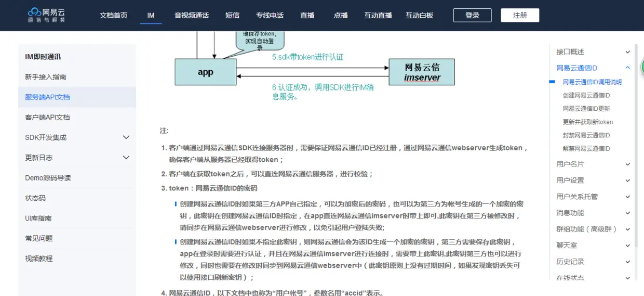Click the 注: heading text
The height and width of the screenshot is (296, 644).
(164, 131)
